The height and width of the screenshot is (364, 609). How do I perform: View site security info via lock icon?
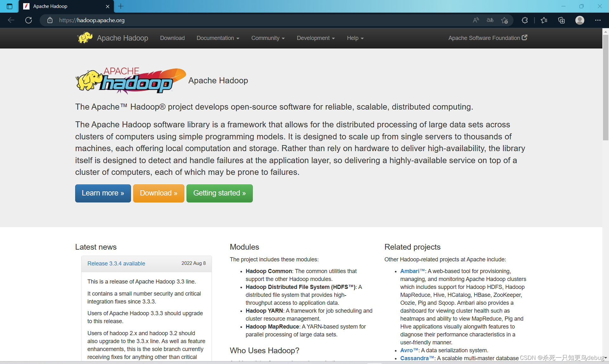pyautogui.click(x=50, y=20)
